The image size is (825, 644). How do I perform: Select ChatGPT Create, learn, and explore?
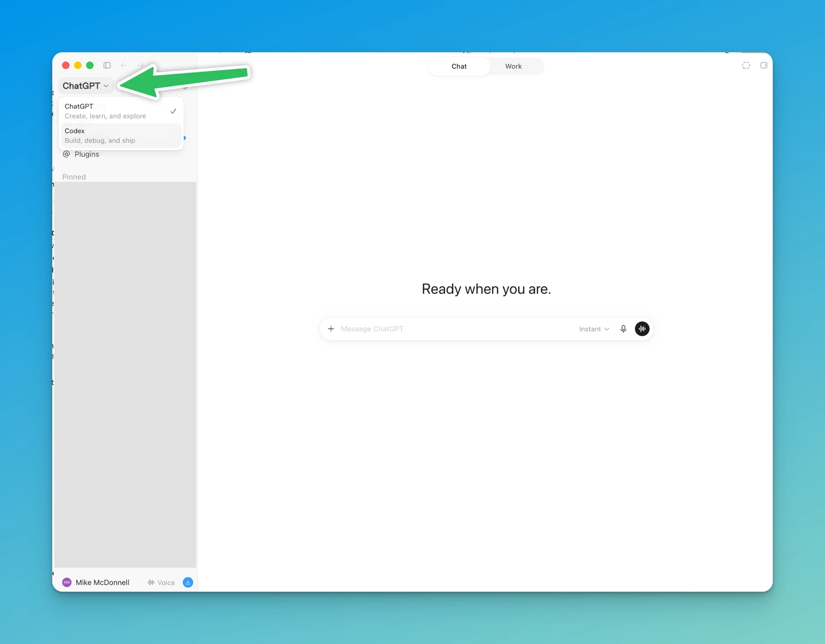tap(120, 111)
